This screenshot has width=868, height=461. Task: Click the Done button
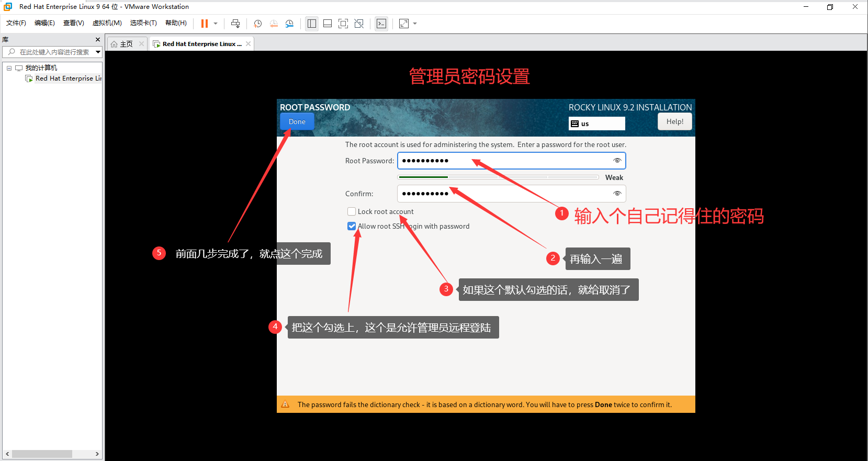click(x=297, y=121)
